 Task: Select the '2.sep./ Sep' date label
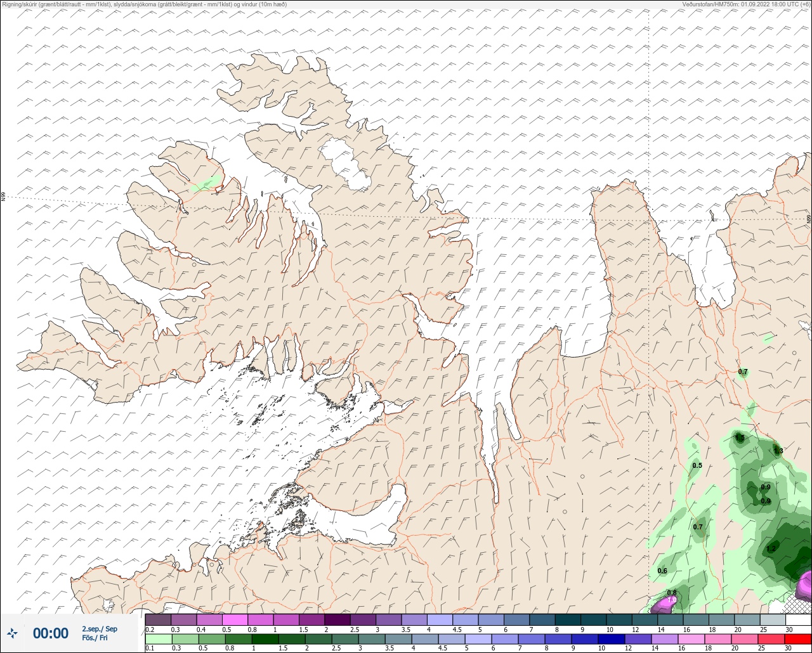[100, 629]
